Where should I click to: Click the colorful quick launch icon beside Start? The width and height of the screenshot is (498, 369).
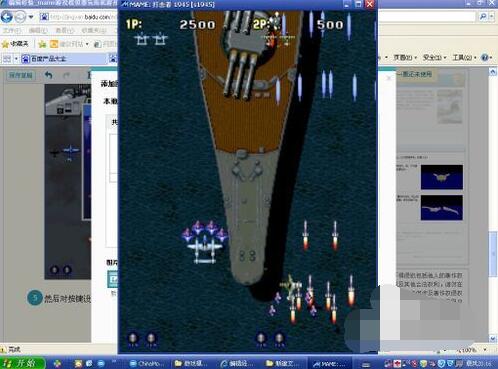tap(57, 363)
